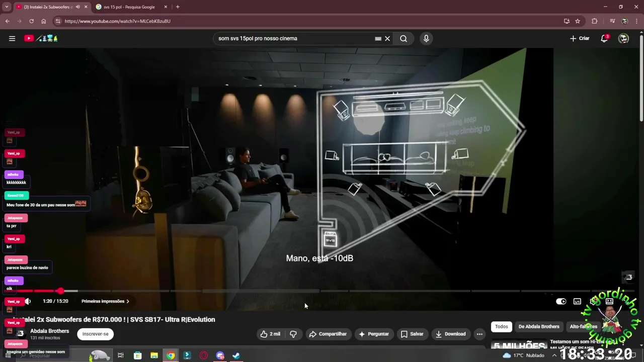Viewport: 644px width, 362px height.
Task: Click the Download button
Action: 451,334
